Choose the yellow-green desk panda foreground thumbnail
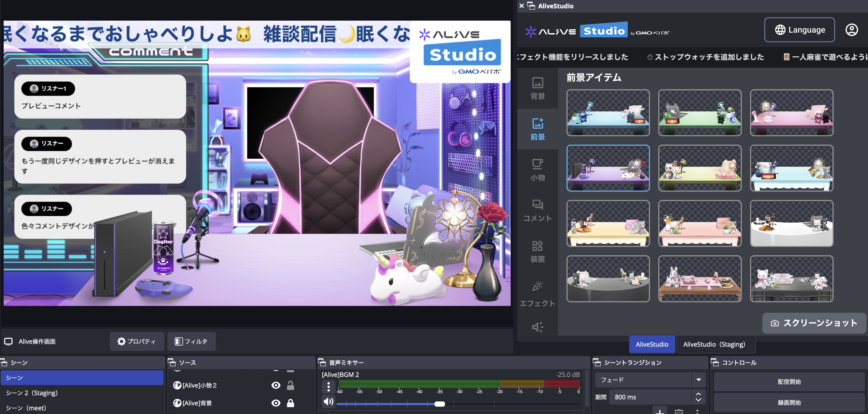The image size is (868, 414). [x=700, y=168]
